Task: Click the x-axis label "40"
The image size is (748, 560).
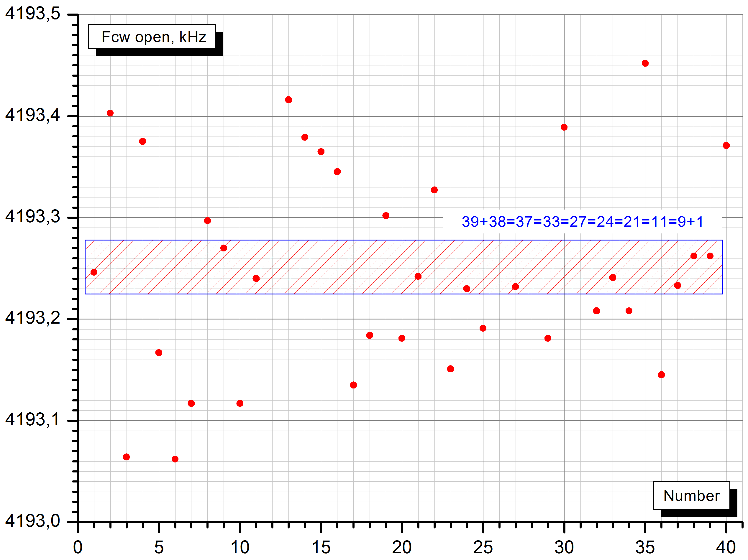Action: click(x=726, y=547)
